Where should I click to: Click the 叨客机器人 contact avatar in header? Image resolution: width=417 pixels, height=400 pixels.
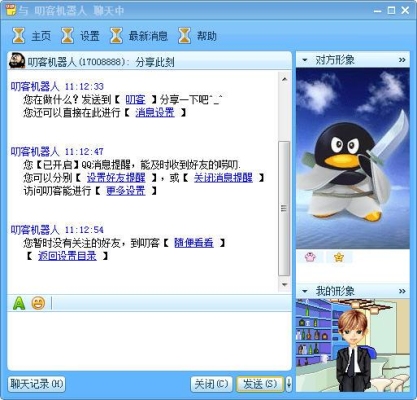[17, 61]
